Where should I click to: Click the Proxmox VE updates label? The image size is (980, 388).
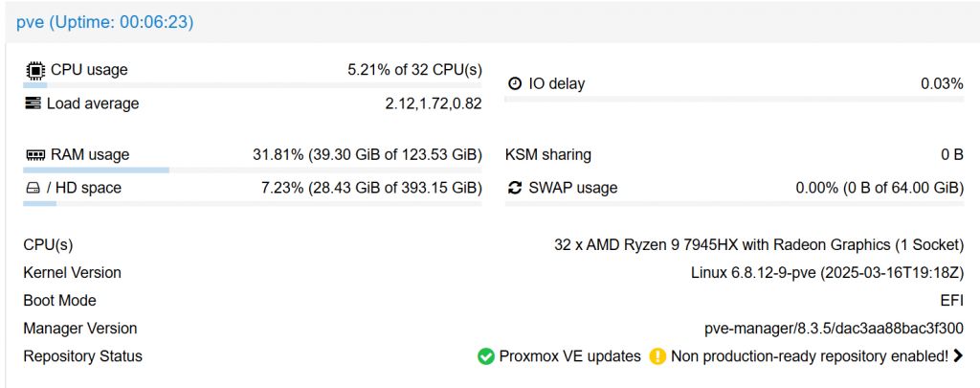569,356
